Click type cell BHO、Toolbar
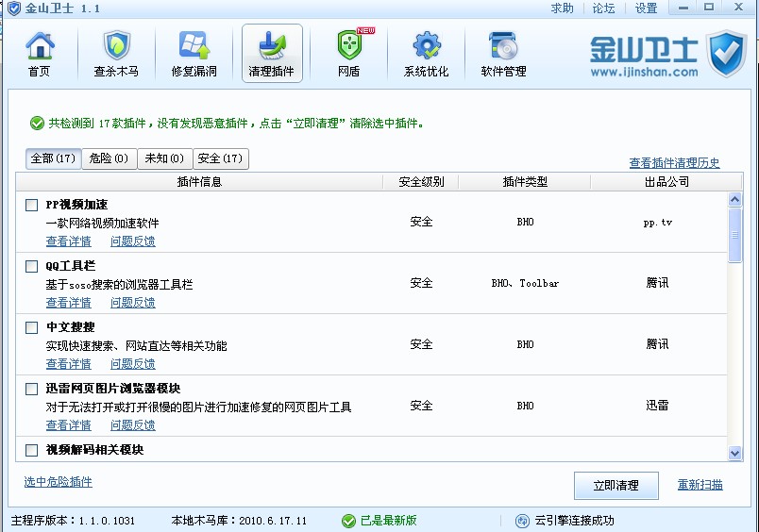 tap(525, 283)
